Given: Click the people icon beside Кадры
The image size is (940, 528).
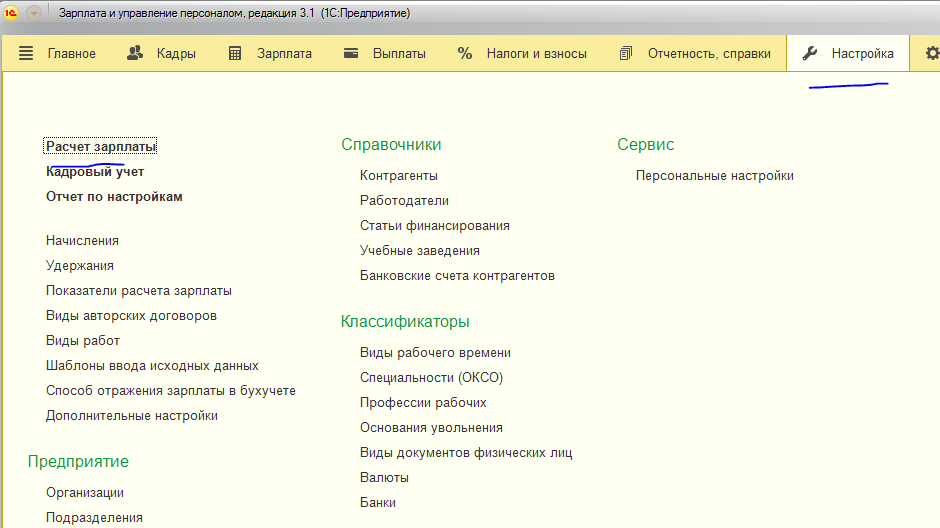Looking at the screenshot, I should click(x=135, y=53).
